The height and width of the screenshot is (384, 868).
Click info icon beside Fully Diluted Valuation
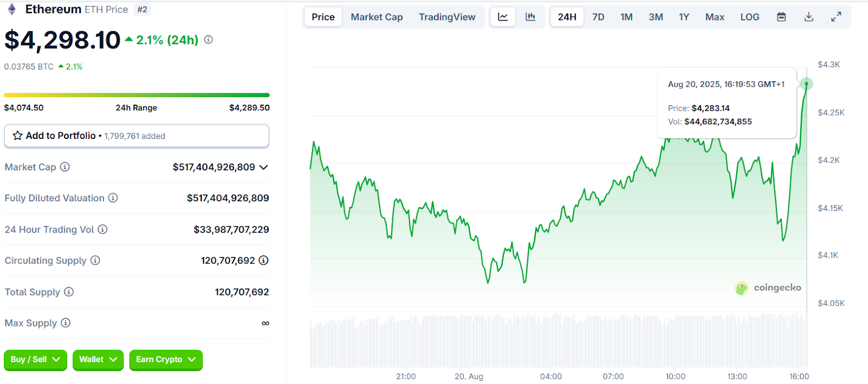pyautogui.click(x=113, y=198)
